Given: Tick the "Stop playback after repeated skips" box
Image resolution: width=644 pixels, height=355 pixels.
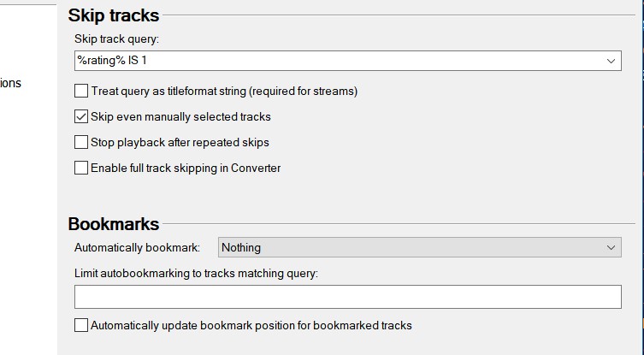Looking at the screenshot, I should pyautogui.click(x=81, y=142).
